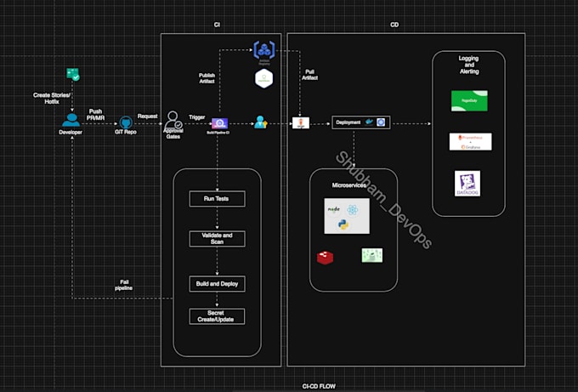Click the GIT Repo GitHub icon
The height and width of the screenshot is (392, 578).
click(x=126, y=122)
